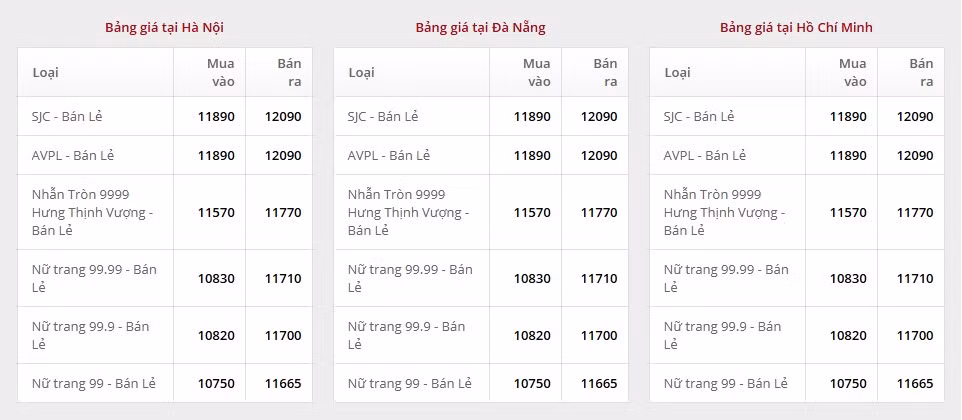This screenshot has height=420, width=962.
Task: Click sell price 11665 in Đà Nẵng table
Action: coord(599,384)
